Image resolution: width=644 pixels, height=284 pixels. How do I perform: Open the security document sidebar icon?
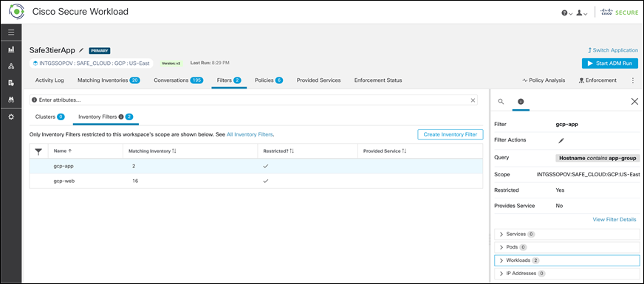pyautogui.click(x=11, y=83)
